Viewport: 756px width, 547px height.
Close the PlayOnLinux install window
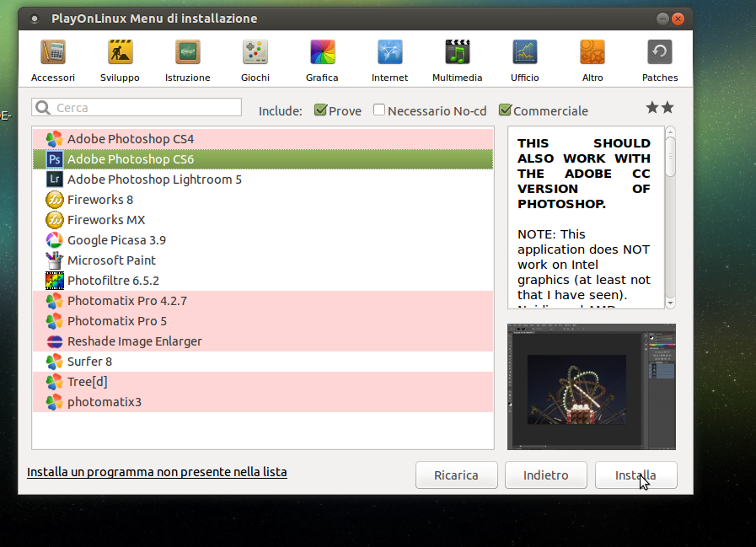pyautogui.click(x=678, y=19)
